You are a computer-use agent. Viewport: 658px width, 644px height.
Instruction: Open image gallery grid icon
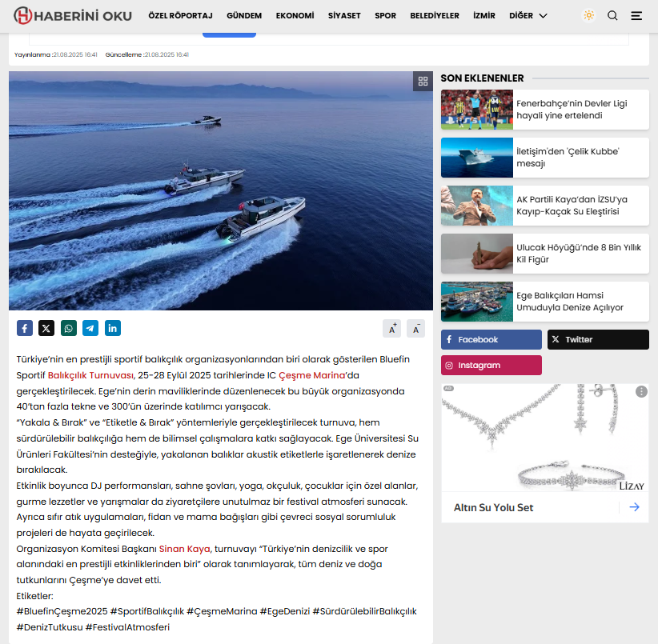(423, 82)
